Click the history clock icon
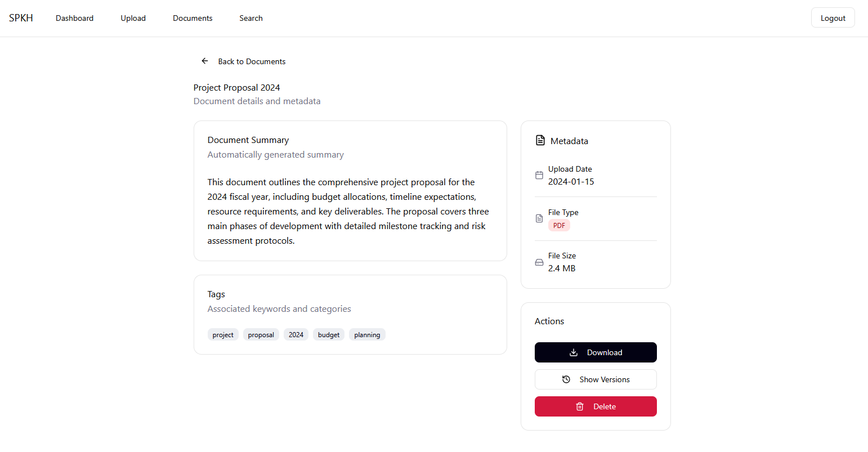The image size is (868, 452). pos(566,379)
